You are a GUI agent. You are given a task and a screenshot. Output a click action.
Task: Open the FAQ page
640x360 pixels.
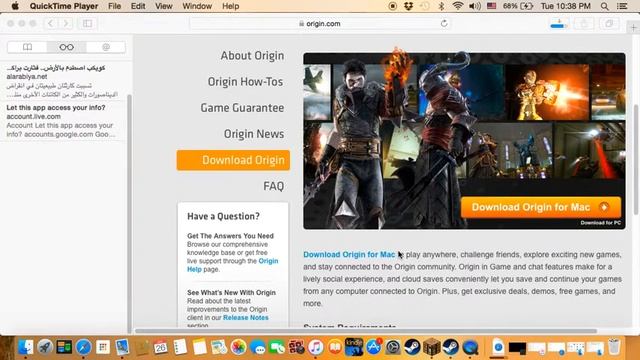(x=273, y=186)
